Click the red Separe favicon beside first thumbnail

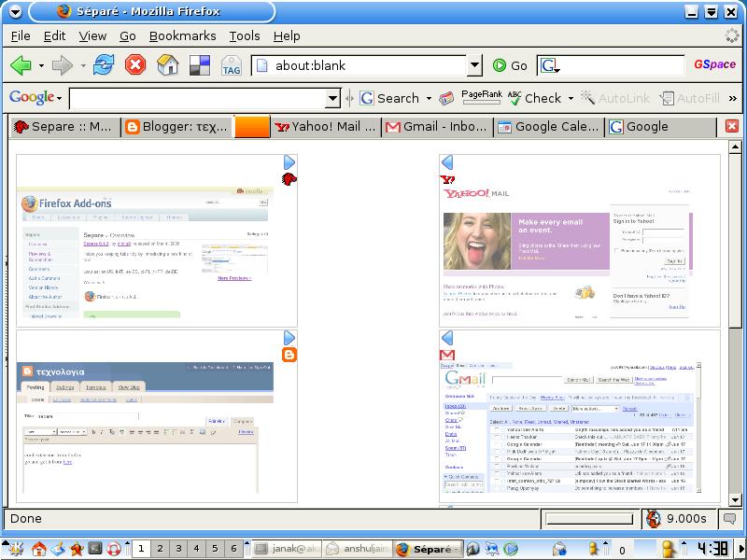[x=289, y=179]
